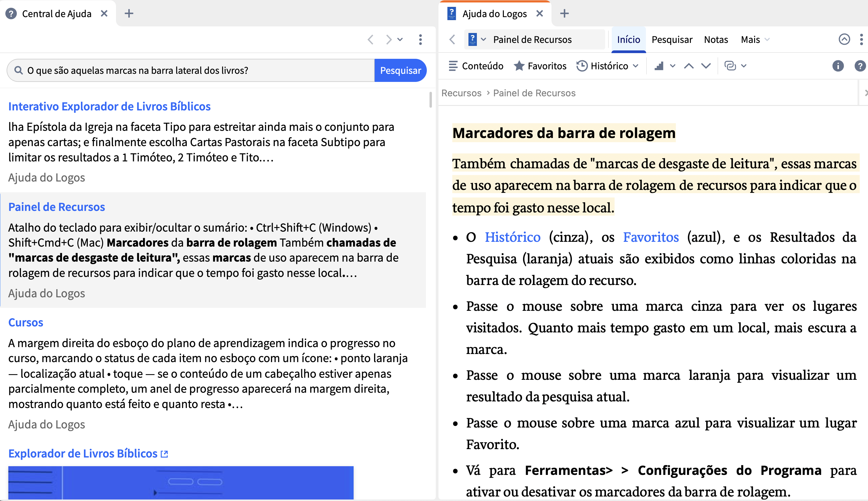Viewport: 868px width, 501px height.
Task: Open the Cursos search result
Action: click(26, 322)
